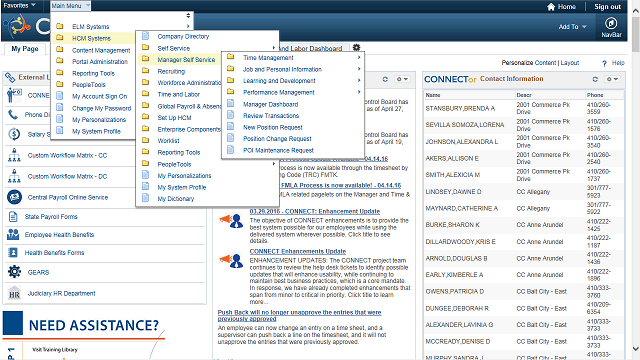Select Learning and Development menu item
This screenshot has height=360, width=640.
click(x=279, y=81)
